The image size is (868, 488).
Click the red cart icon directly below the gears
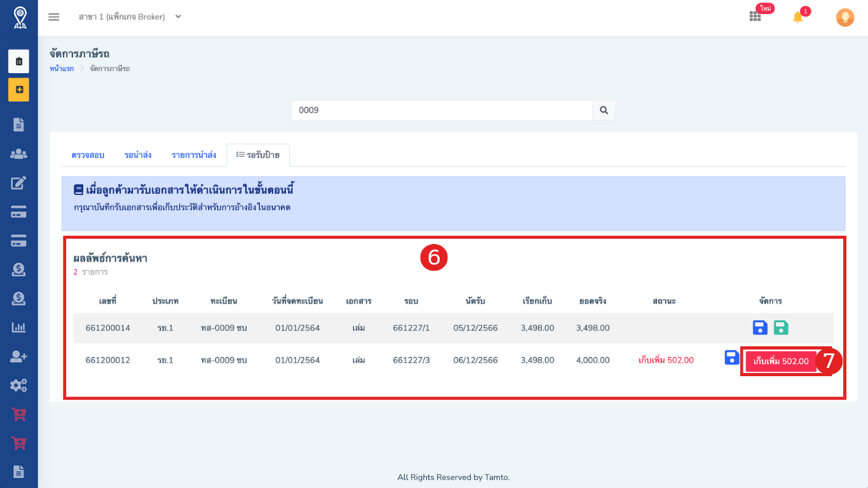18,414
